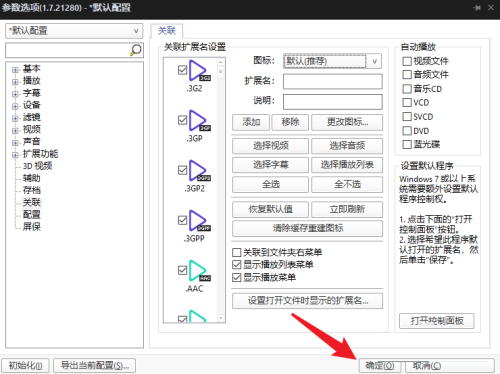Click the 全选 button
Screen dimensions: 500x374
(270, 184)
